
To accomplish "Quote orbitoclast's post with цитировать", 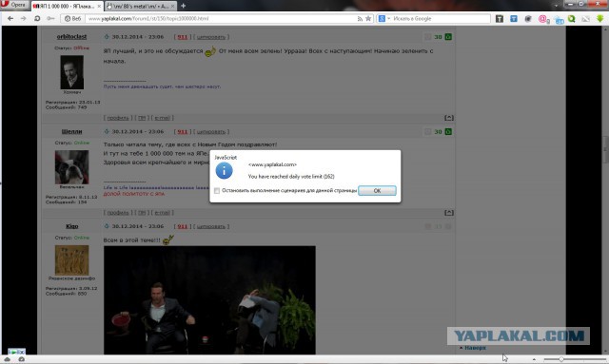I will point(211,37).
